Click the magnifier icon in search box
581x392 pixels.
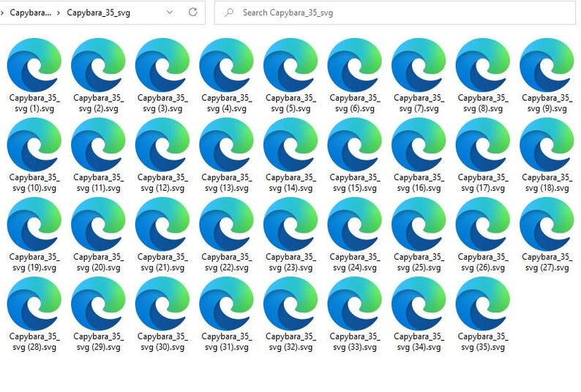point(229,12)
